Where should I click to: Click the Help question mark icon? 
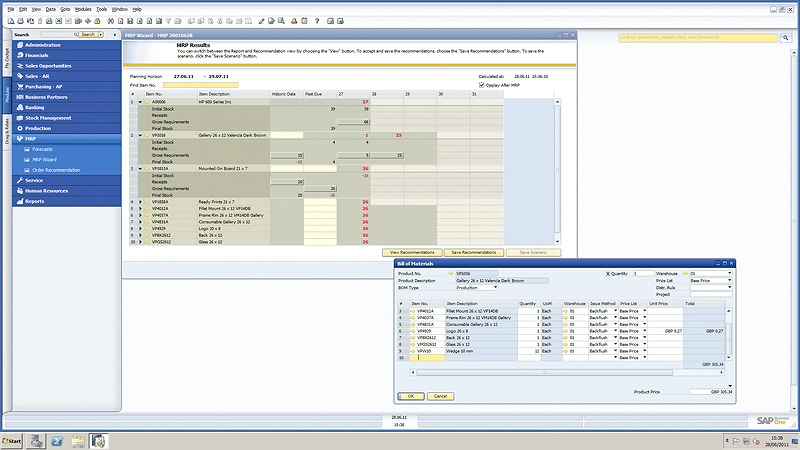coord(317,21)
